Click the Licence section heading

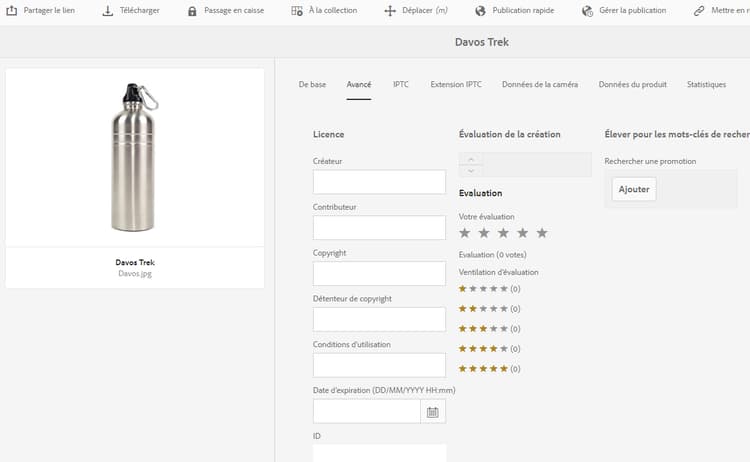328,134
